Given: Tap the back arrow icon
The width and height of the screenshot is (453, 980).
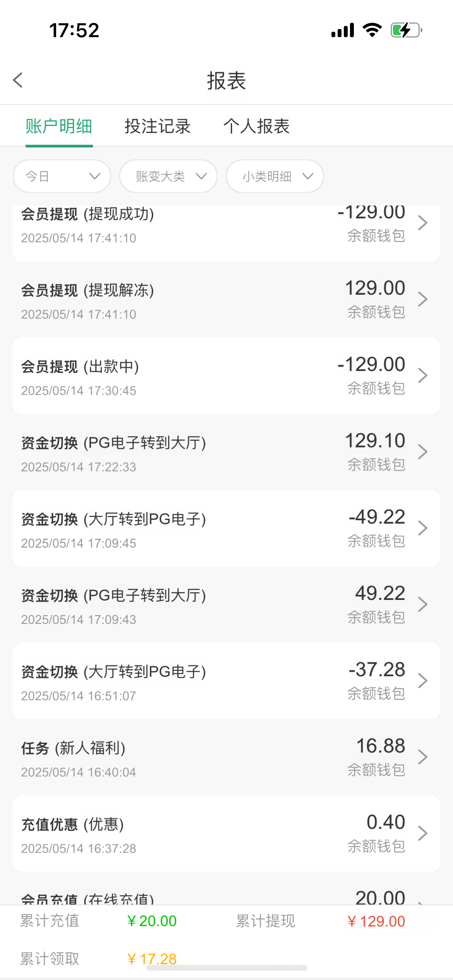Looking at the screenshot, I should tap(18, 80).
